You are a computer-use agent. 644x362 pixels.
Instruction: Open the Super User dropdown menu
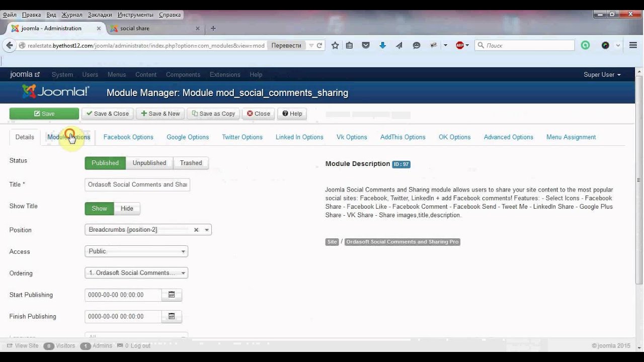tap(602, 74)
